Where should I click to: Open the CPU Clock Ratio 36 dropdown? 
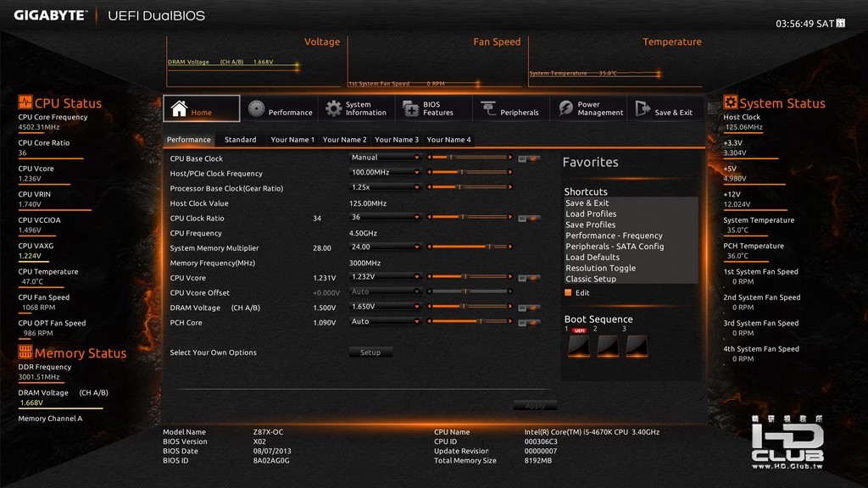pyautogui.click(x=385, y=218)
